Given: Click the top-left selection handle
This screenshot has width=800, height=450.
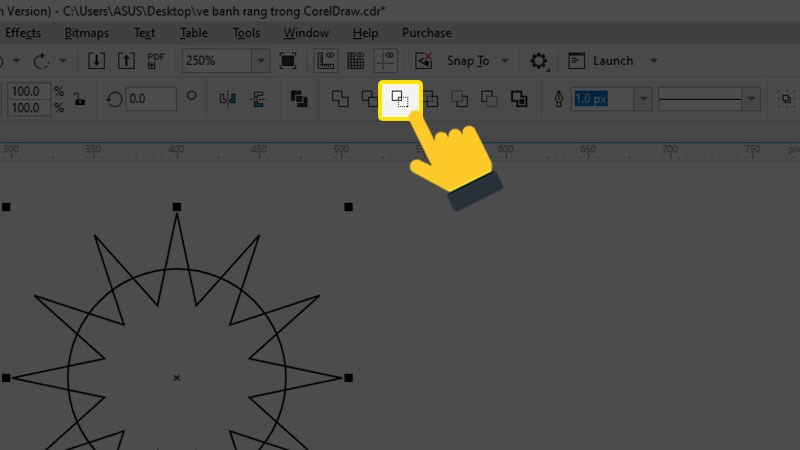Looking at the screenshot, I should pos(6,207).
